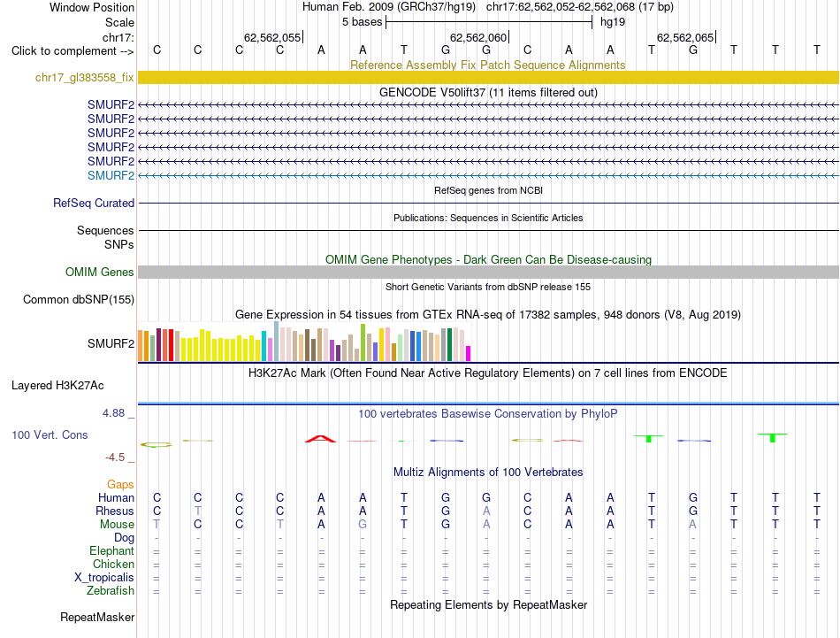Click SMURF2 label beside the GTEx expression chart

pos(111,343)
